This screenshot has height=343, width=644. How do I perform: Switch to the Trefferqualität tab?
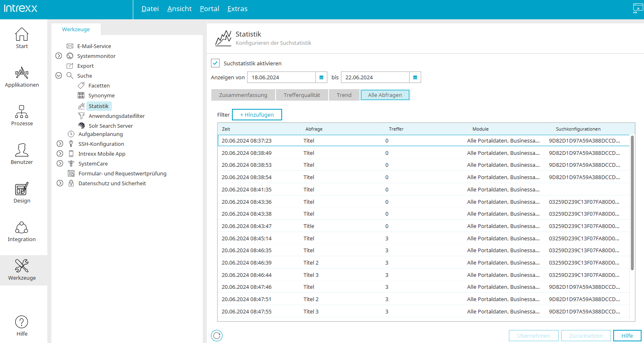pyautogui.click(x=302, y=95)
